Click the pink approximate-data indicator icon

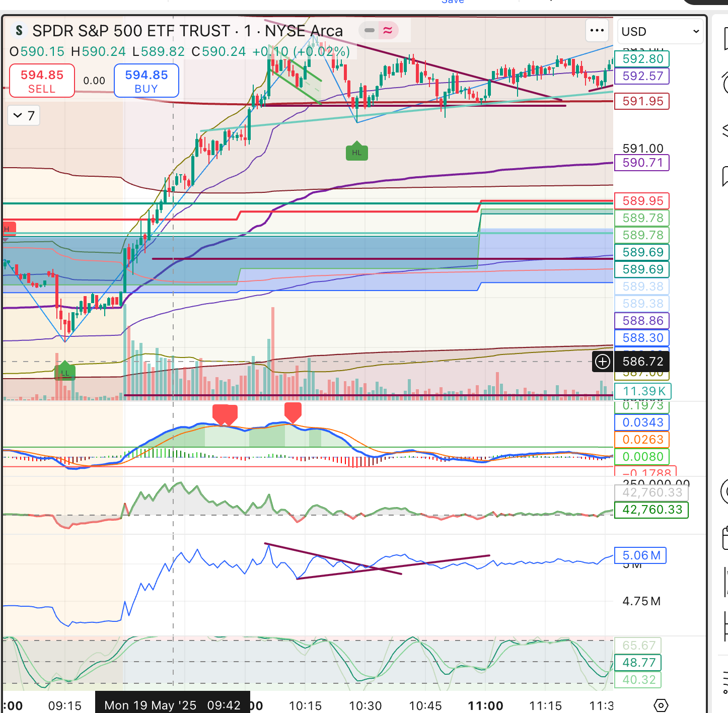[388, 31]
